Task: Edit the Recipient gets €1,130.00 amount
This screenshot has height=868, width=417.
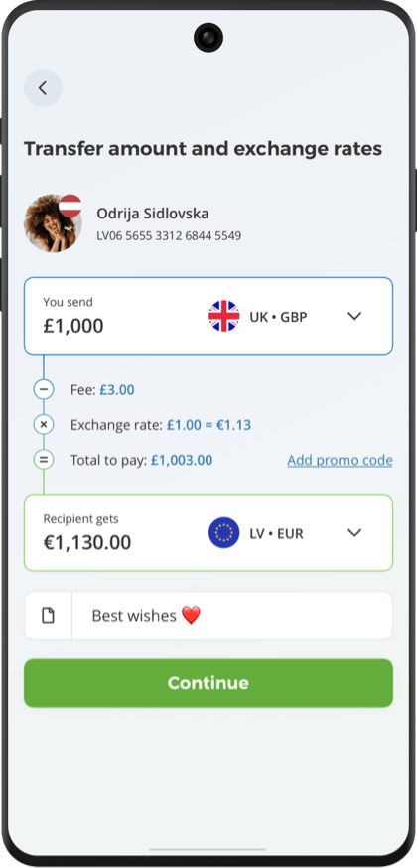Action: pyautogui.click(x=87, y=542)
